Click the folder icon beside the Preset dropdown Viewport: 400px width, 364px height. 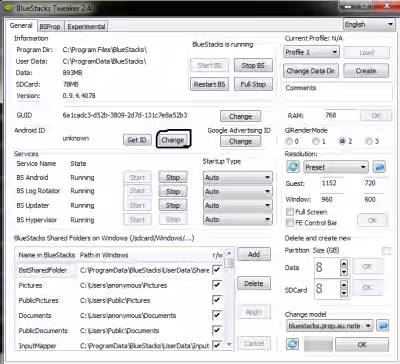(379, 167)
